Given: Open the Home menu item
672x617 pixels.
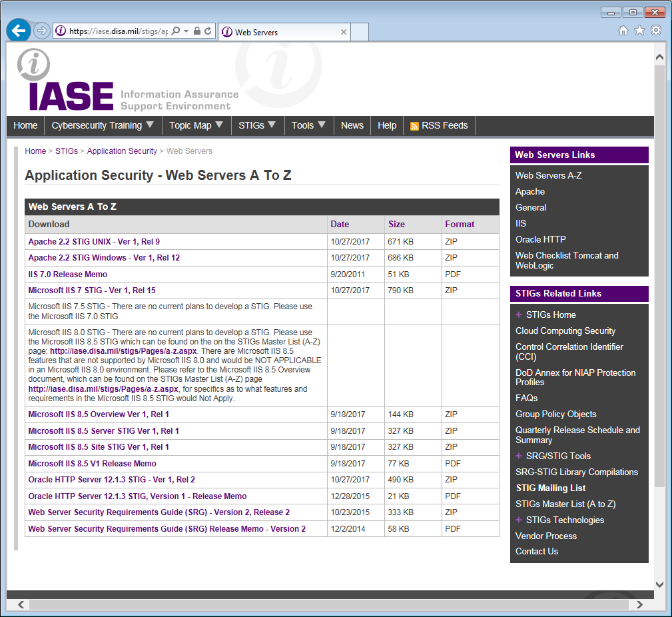Looking at the screenshot, I should pos(25,126).
